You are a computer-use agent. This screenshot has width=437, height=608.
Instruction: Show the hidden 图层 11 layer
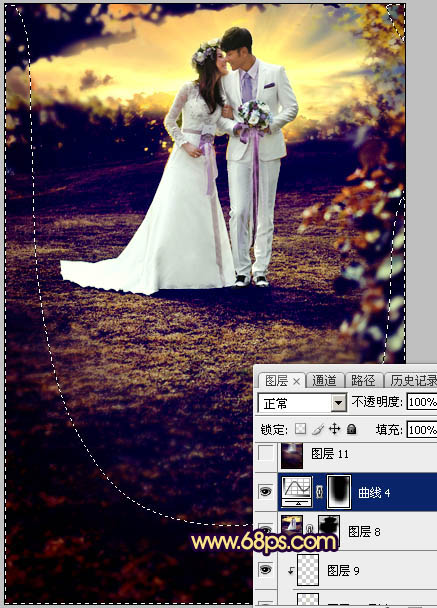[x=266, y=453]
